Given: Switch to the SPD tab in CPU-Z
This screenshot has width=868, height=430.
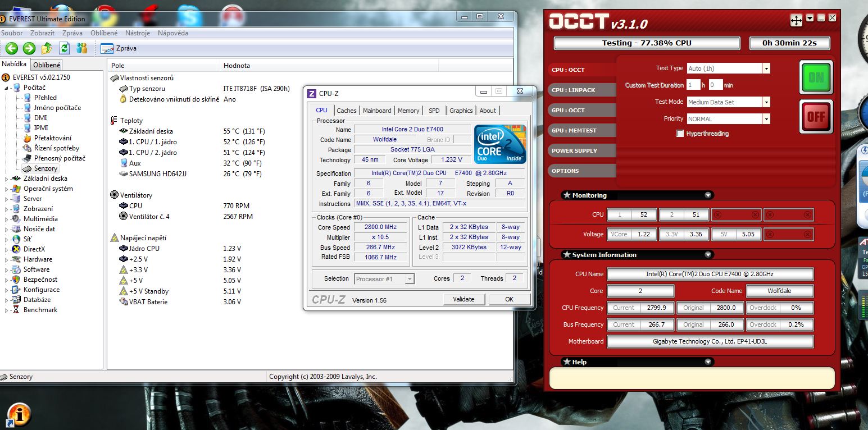Looking at the screenshot, I should click(x=434, y=111).
